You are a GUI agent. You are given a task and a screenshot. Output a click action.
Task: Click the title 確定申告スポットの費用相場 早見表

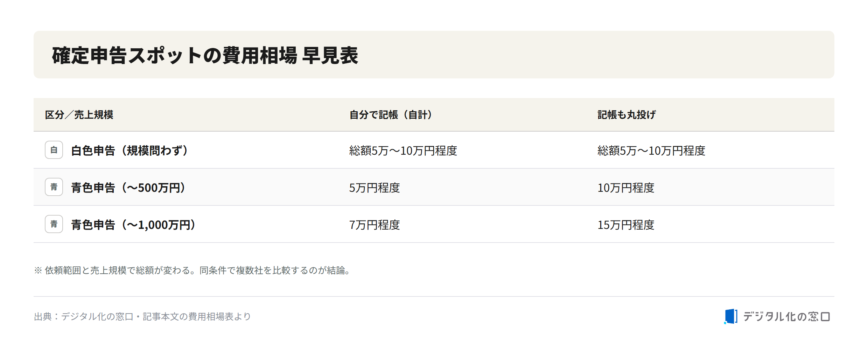tap(205, 55)
